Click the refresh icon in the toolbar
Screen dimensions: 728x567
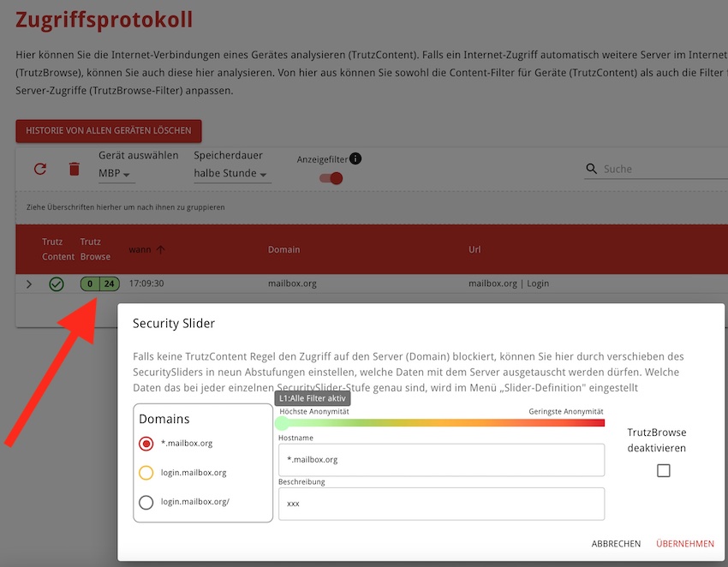[40, 169]
